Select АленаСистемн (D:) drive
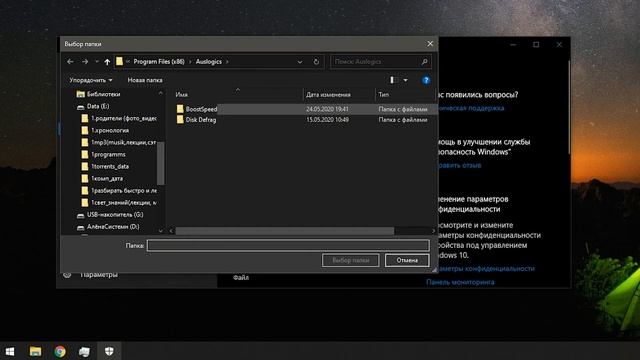The image size is (640, 360). tap(113, 227)
